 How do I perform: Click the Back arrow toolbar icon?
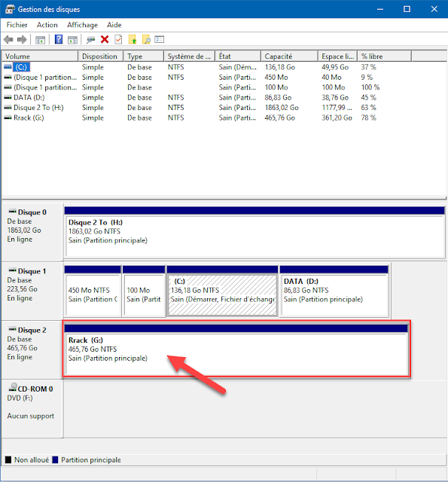click(x=8, y=40)
